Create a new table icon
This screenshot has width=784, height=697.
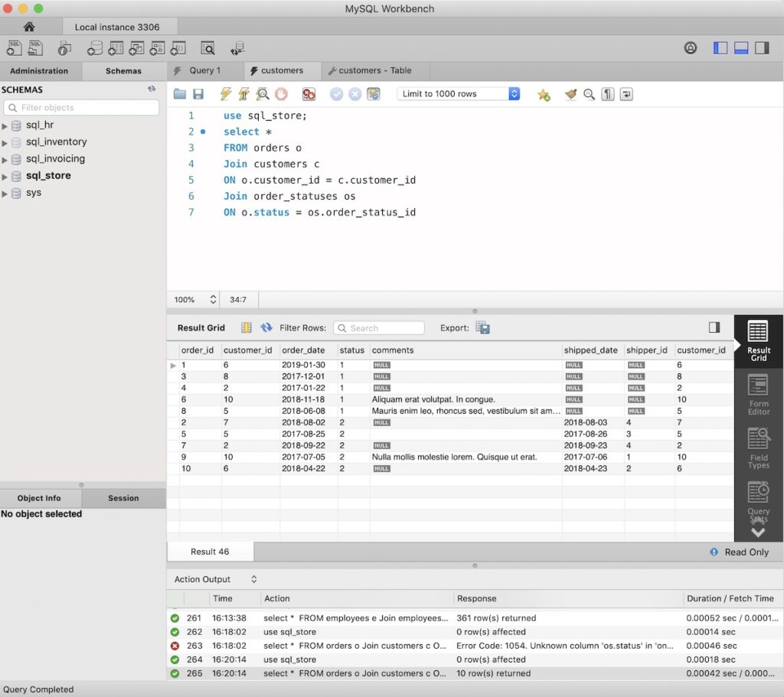click(116, 48)
